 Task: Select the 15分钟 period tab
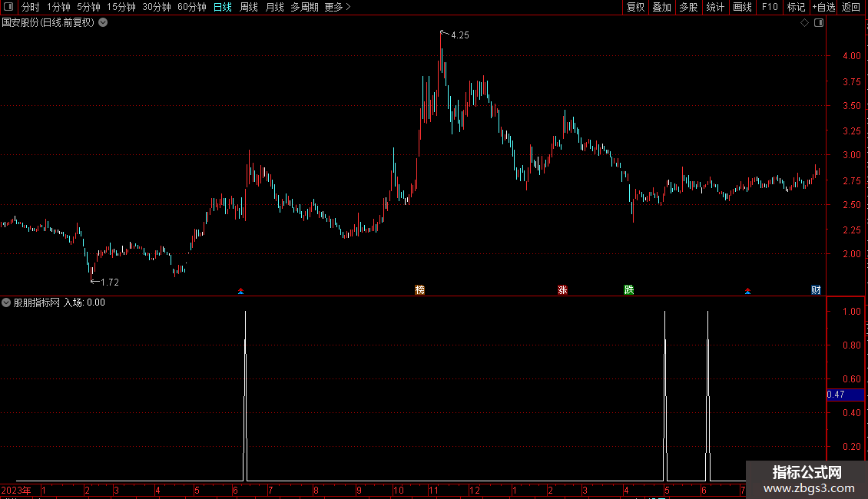pyautogui.click(x=121, y=7)
